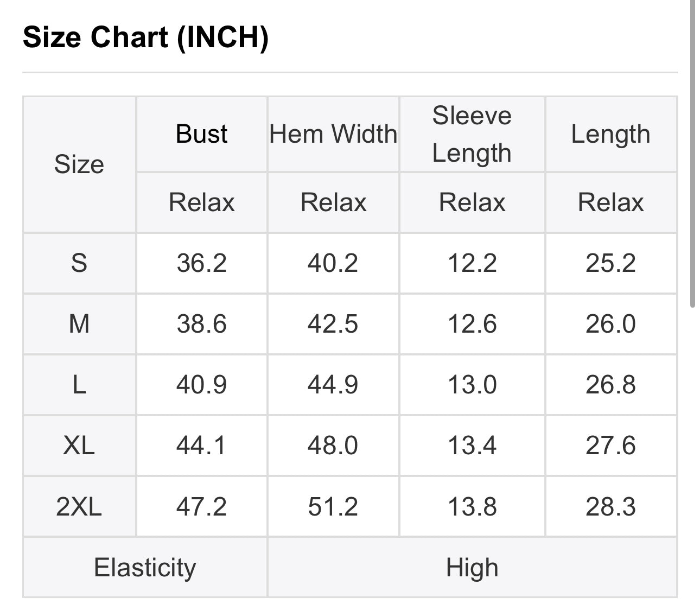700x604 pixels.
Task: Select bust value 47.2 for 2XL
Action: pos(201,507)
